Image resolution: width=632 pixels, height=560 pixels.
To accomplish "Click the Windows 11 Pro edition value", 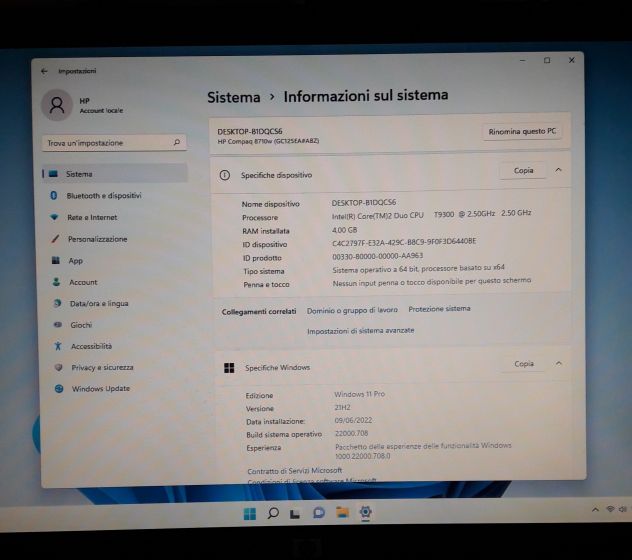I will [x=360, y=394].
